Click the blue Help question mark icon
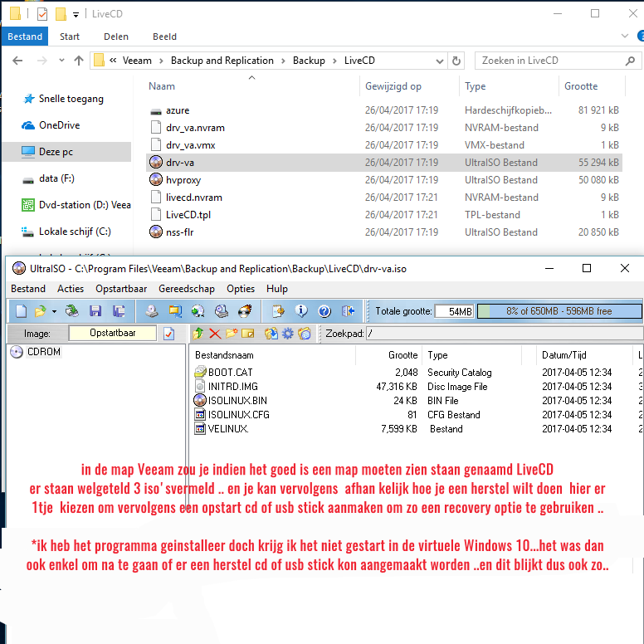644x644 pixels. (324, 311)
